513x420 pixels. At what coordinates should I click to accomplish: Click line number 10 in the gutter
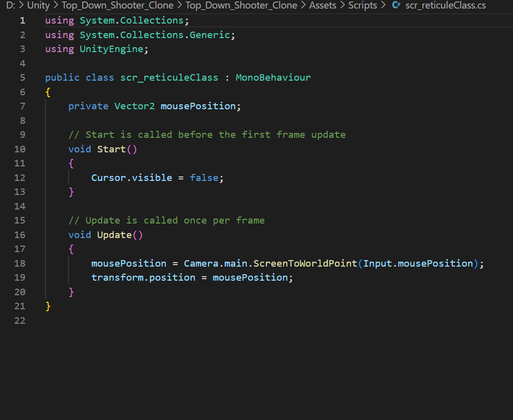pos(20,149)
